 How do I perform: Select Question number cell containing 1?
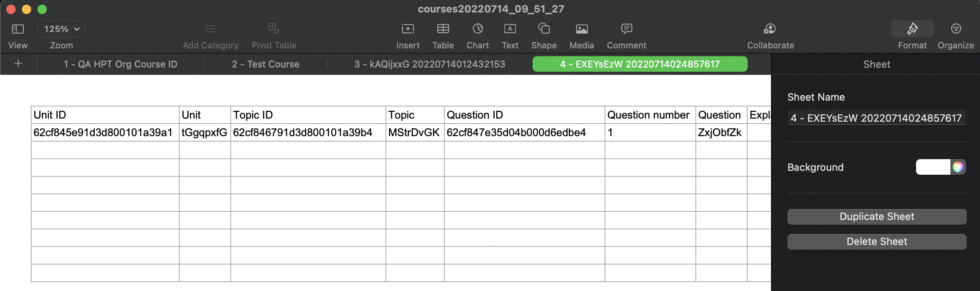click(650, 133)
